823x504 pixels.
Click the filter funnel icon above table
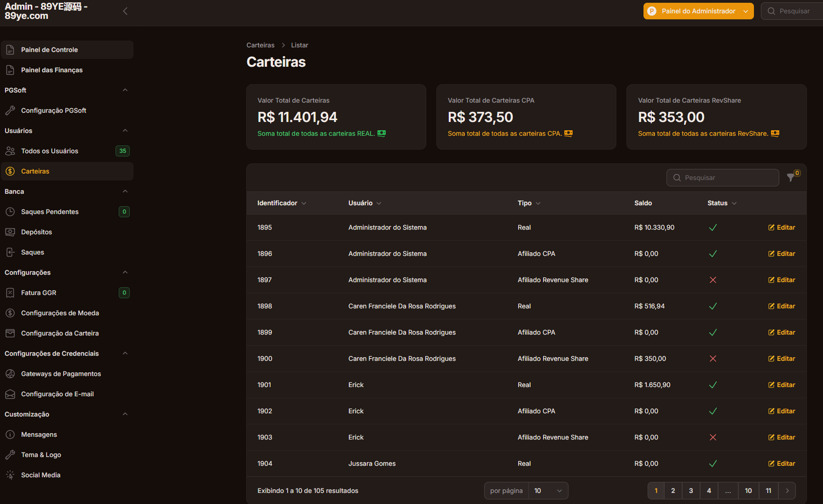pos(791,178)
